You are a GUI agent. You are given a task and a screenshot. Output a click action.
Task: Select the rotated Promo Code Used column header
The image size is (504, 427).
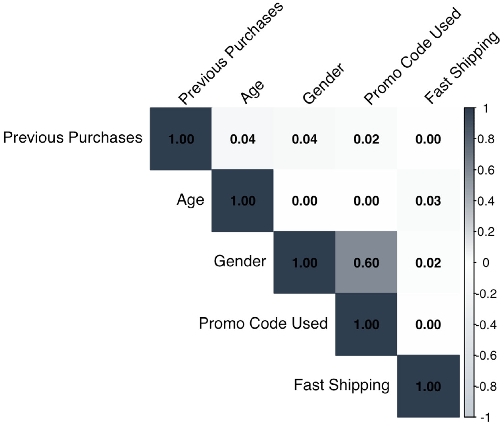pos(412,57)
